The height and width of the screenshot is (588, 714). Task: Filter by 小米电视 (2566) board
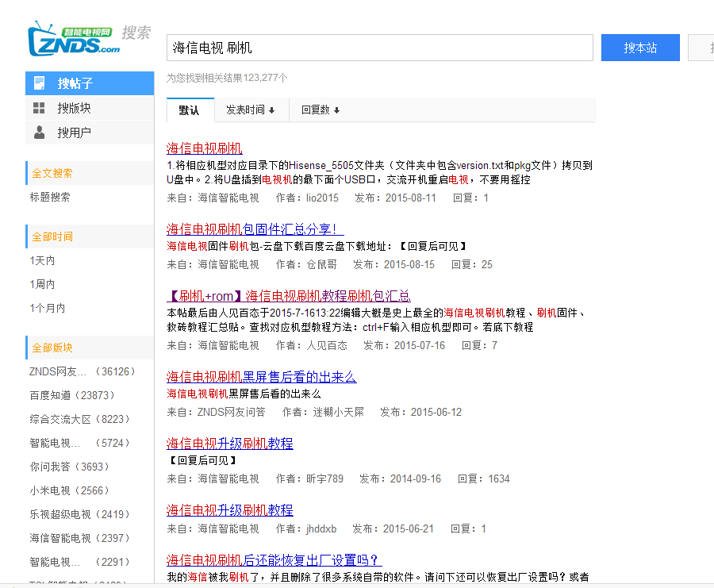[x=70, y=490]
